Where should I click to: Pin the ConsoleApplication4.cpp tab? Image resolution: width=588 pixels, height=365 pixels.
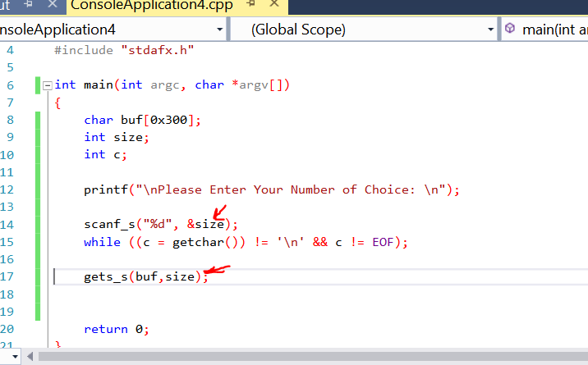(x=251, y=5)
